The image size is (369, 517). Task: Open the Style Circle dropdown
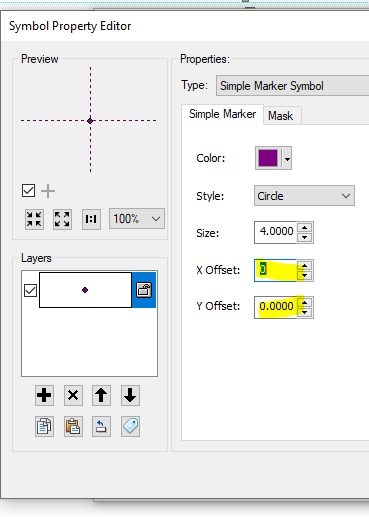pyautogui.click(x=304, y=196)
